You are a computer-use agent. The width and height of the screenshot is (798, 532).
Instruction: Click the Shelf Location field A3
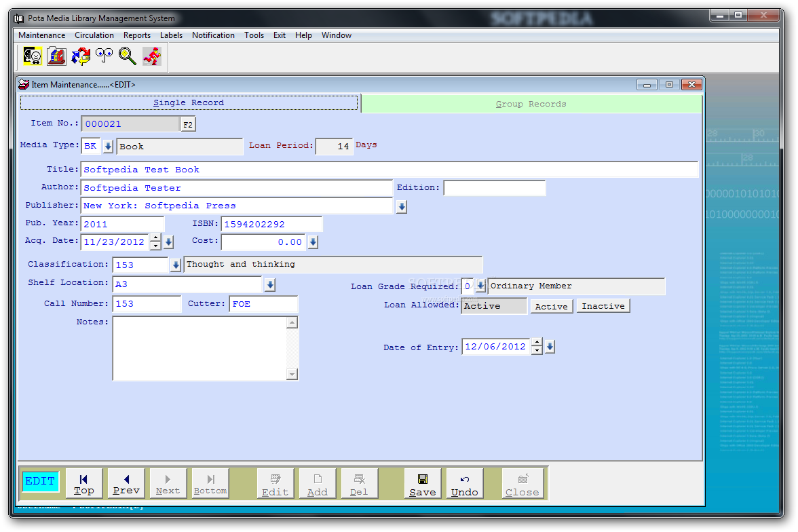point(187,284)
